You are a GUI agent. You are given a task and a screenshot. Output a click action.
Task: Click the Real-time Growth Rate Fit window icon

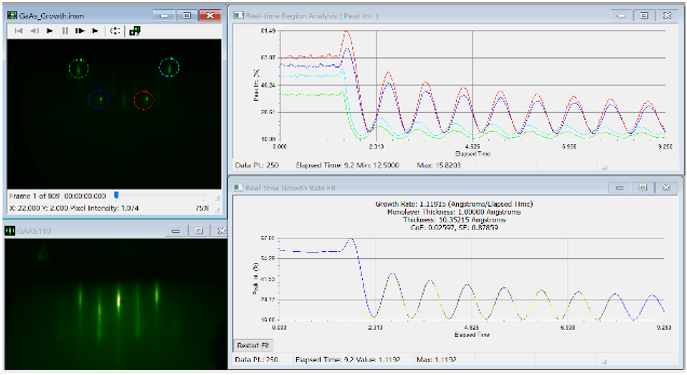pyautogui.click(x=239, y=188)
